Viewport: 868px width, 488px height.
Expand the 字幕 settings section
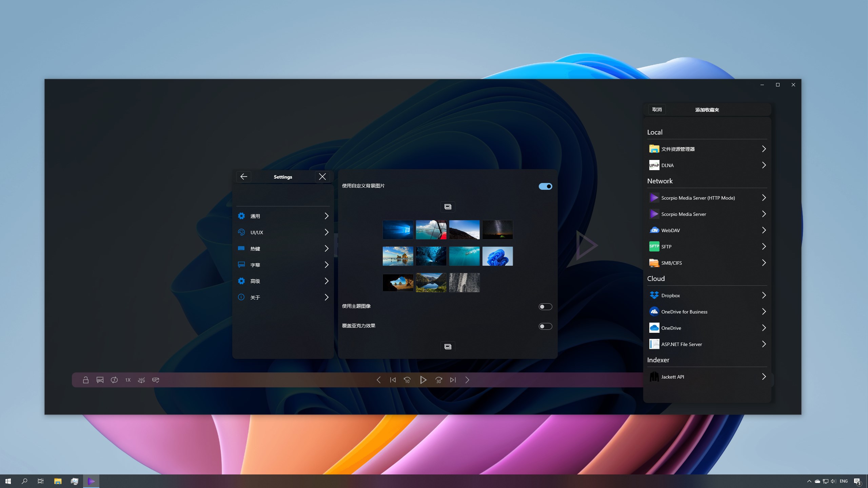click(x=283, y=265)
